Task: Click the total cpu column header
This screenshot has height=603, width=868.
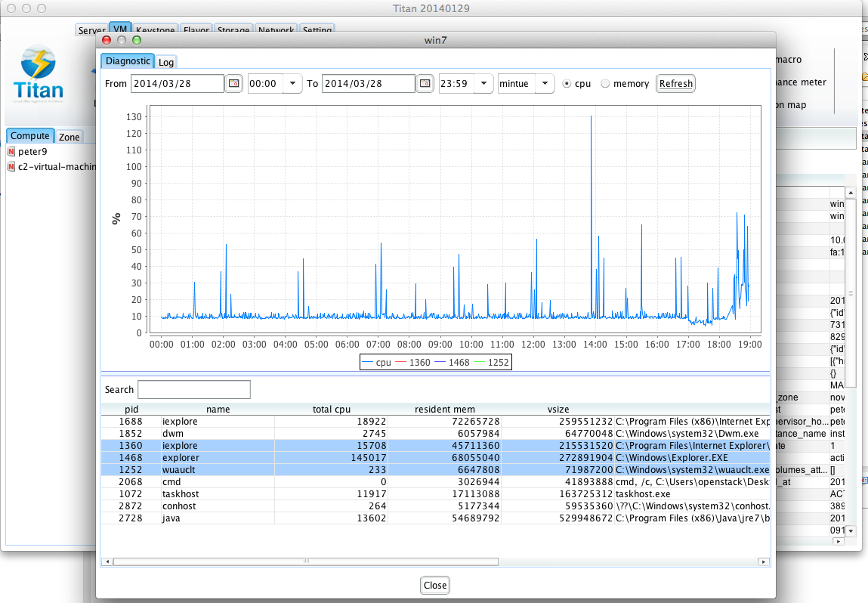Action: 332,410
